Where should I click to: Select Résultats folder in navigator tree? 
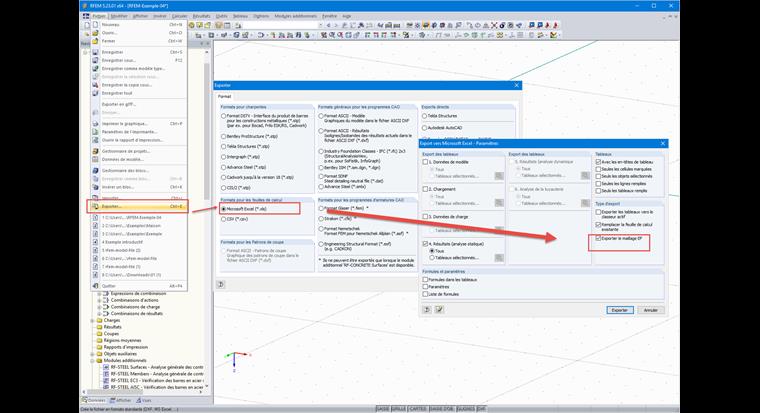pyautogui.click(x=112, y=327)
